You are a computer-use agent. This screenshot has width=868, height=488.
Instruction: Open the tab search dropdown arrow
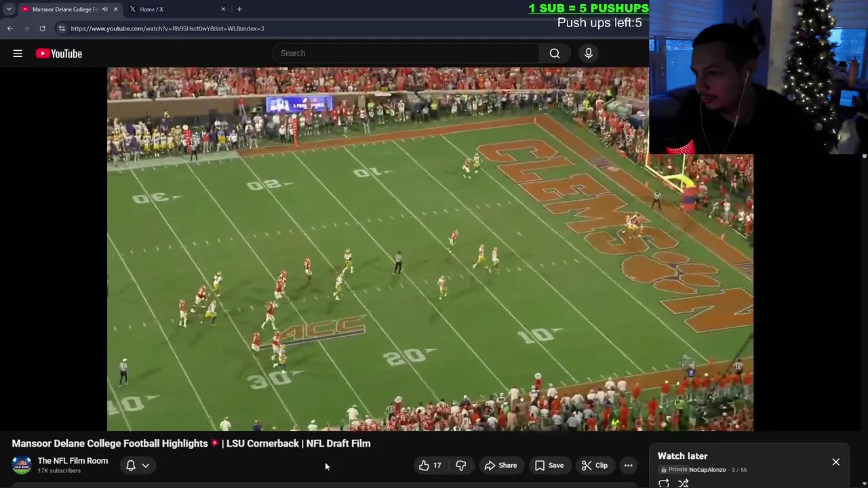point(9,9)
